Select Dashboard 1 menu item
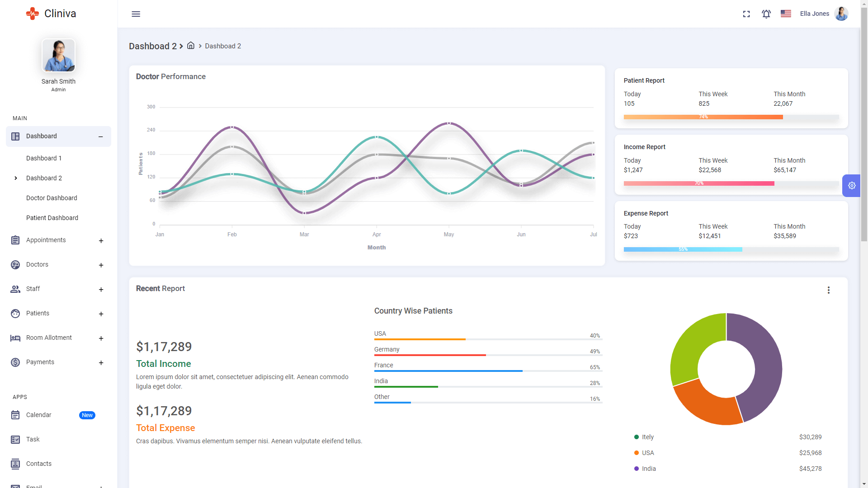 [x=43, y=158]
